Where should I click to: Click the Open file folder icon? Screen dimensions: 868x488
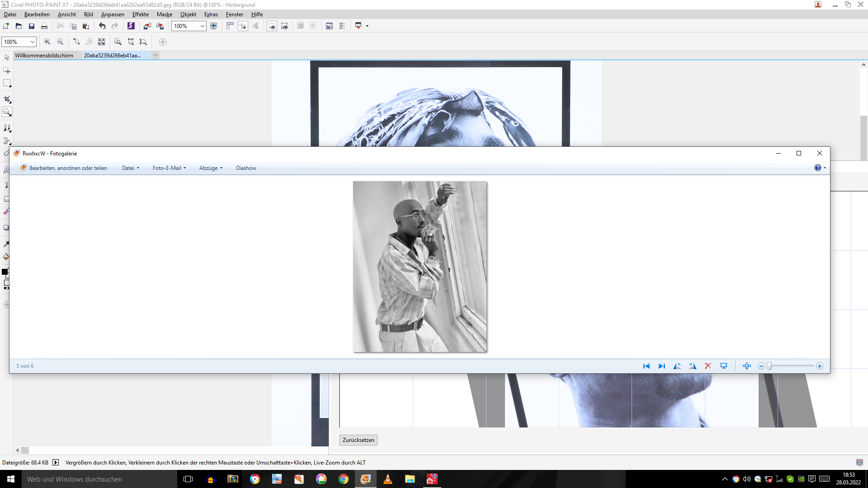click(19, 26)
